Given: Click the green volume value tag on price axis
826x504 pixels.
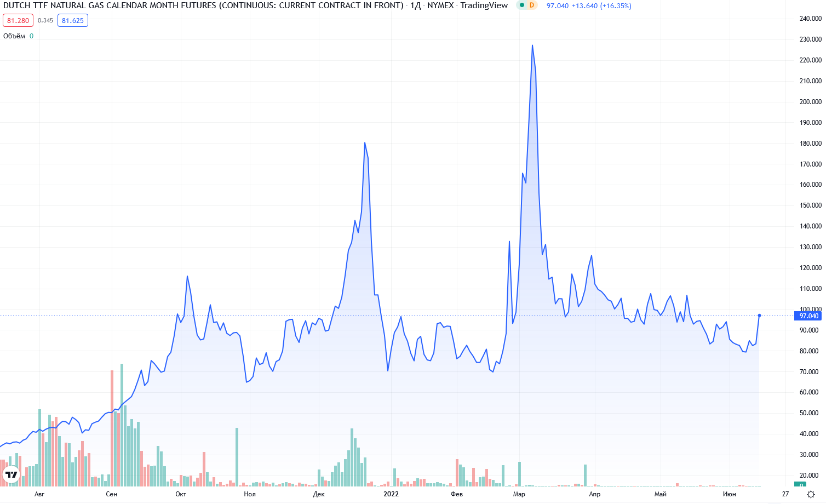Looking at the screenshot, I should pyautogui.click(x=801, y=485).
